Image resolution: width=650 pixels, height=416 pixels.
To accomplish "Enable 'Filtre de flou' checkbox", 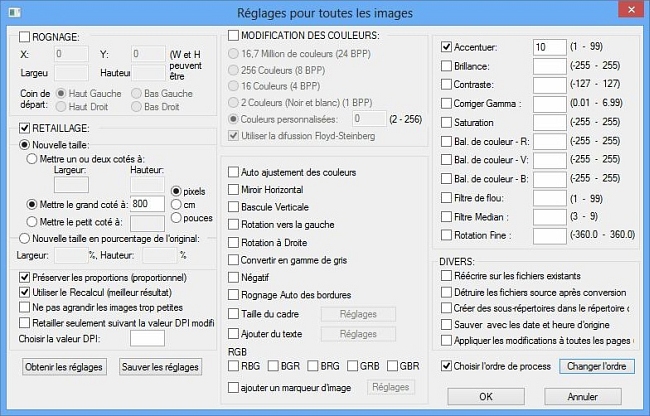I will [446, 198].
